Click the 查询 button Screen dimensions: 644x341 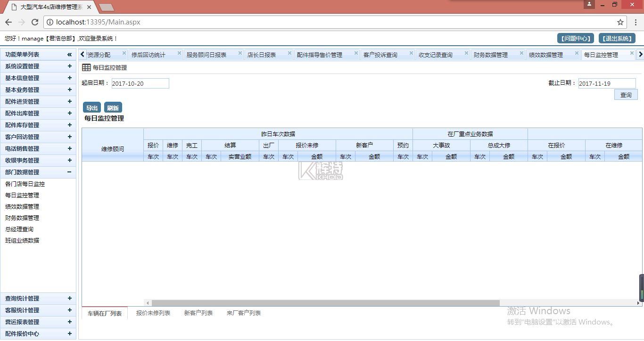[626, 95]
